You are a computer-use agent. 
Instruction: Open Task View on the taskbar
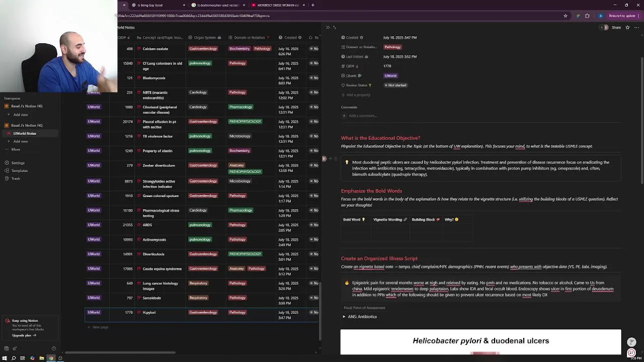click(x=23, y=358)
